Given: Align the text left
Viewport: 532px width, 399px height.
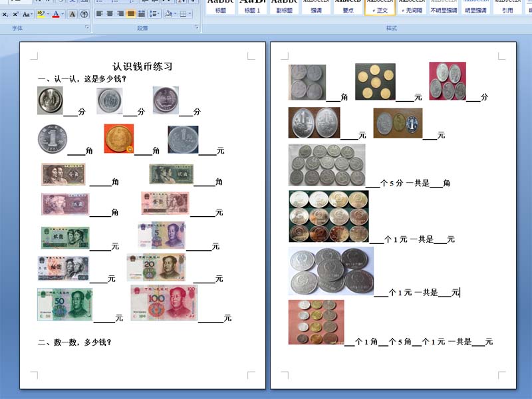Looking at the screenshot, I should 99,13.
